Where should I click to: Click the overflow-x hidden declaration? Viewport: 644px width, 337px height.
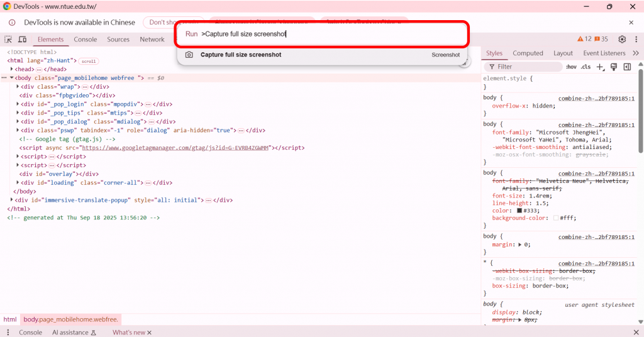(x=524, y=106)
